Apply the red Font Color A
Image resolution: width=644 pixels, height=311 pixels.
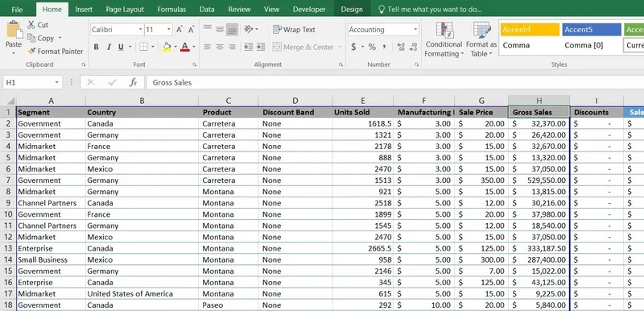(185, 47)
